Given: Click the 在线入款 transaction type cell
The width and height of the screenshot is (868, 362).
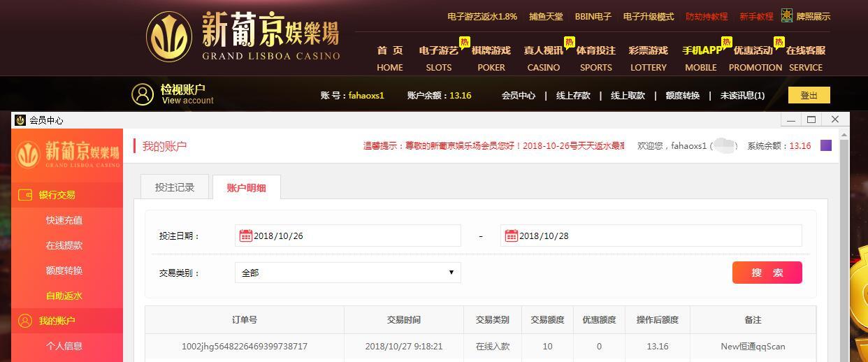Looking at the screenshot, I should tap(493, 346).
